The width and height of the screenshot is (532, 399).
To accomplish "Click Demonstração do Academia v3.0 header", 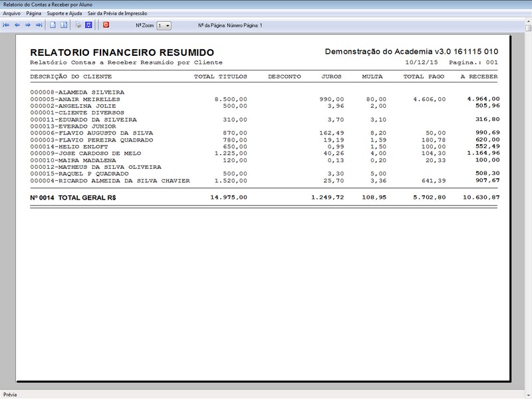I will pyautogui.click(x=412, y=52).
